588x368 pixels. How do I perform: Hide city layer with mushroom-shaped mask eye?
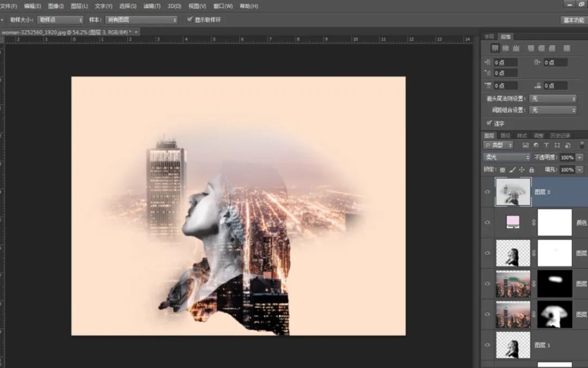click(x=487, y=314)
